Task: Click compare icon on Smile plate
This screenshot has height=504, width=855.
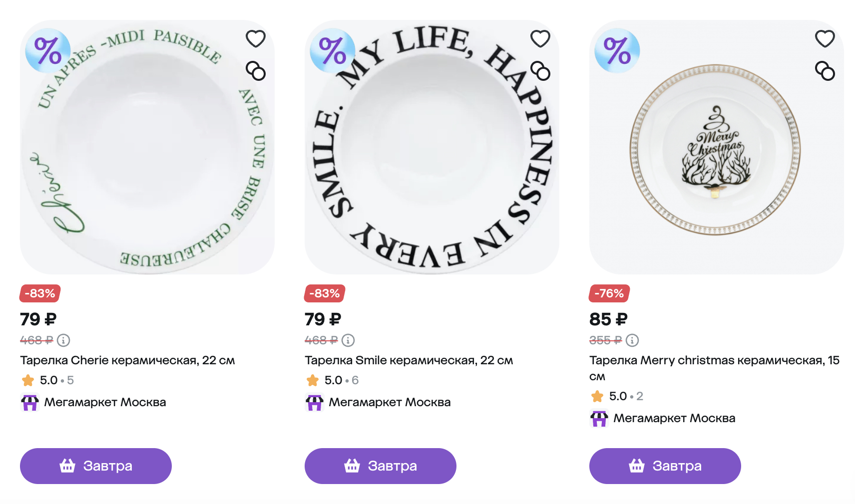Action: (x=540, y=71)
